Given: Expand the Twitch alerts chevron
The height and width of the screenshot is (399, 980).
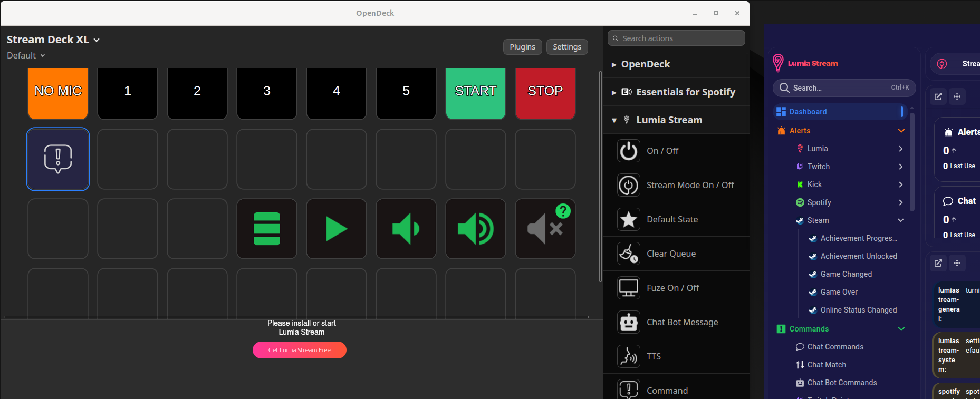Looking at the screenshot, I should [x=901, y=167].
